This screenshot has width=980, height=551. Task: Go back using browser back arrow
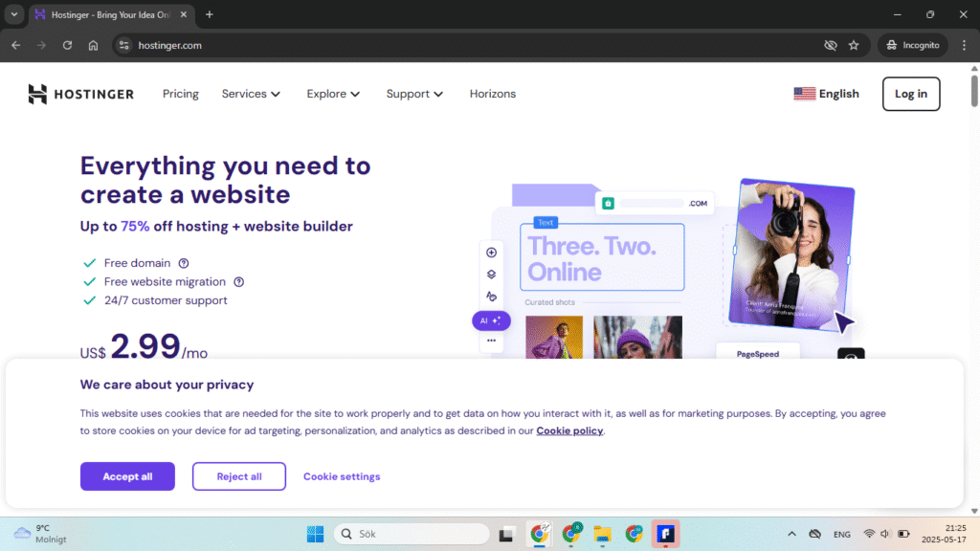click(x=15, y=45)
